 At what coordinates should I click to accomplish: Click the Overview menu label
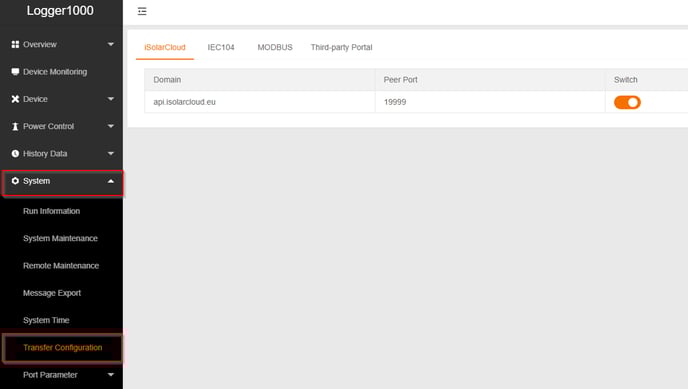pos(39,44)
